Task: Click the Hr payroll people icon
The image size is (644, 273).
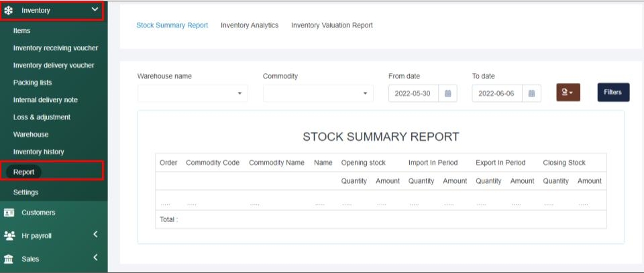Action: (x=9, y=235)
